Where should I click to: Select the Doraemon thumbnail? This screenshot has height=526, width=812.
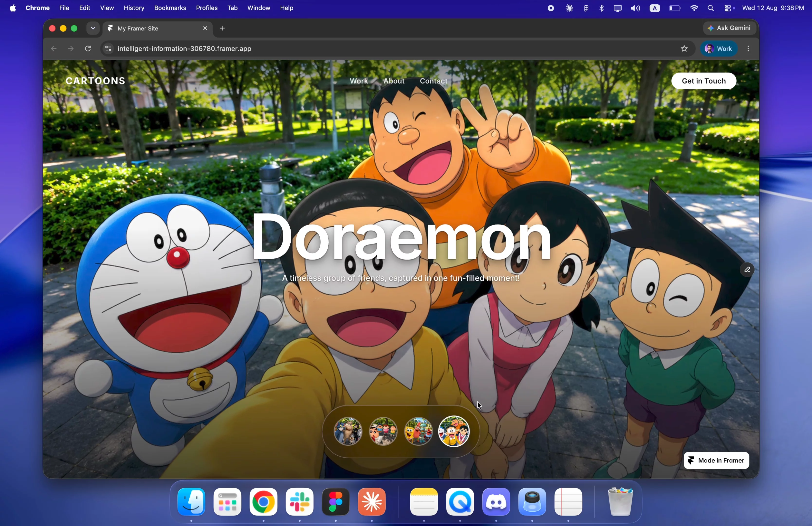coord(454,432)
